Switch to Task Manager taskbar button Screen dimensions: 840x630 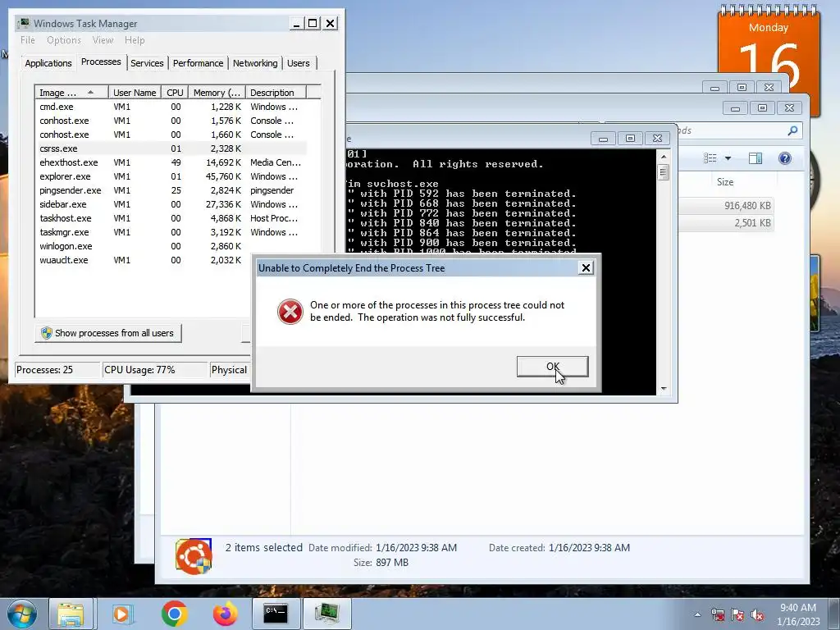pyautogui.click(x=327, y=614)
